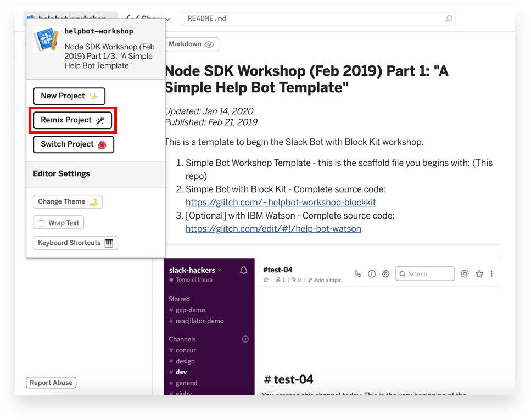The image size is (531, 420).
Task: Open the help-bot-watson glitch link
Action: click(x=273, y=229)
